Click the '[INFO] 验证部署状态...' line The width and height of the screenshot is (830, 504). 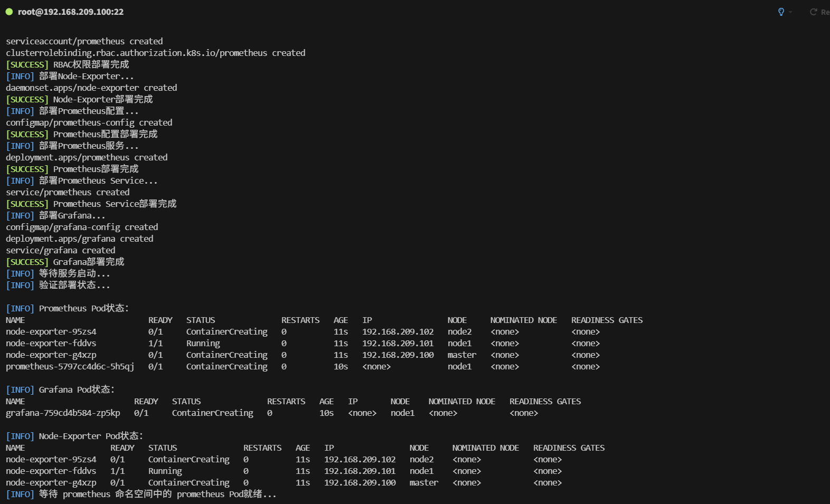tap(58, 285)
